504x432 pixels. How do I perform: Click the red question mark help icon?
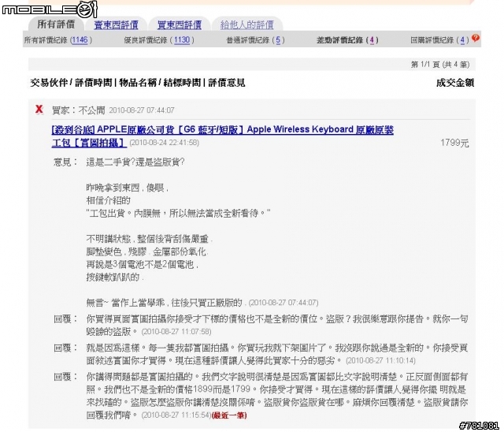pos(476,38)
